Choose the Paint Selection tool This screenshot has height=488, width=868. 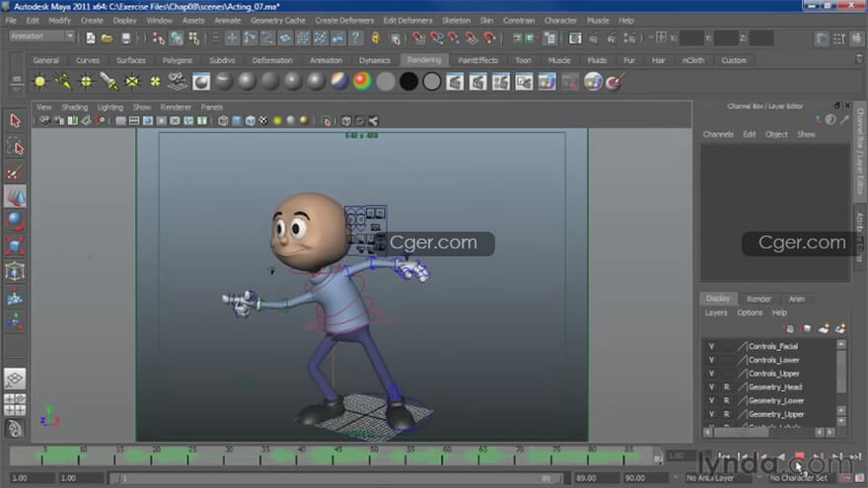pos(15,173)
